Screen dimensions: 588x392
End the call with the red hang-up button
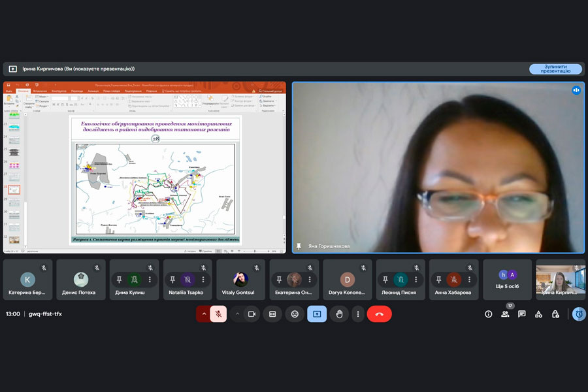pyautogui.click(x=379, y=314)
